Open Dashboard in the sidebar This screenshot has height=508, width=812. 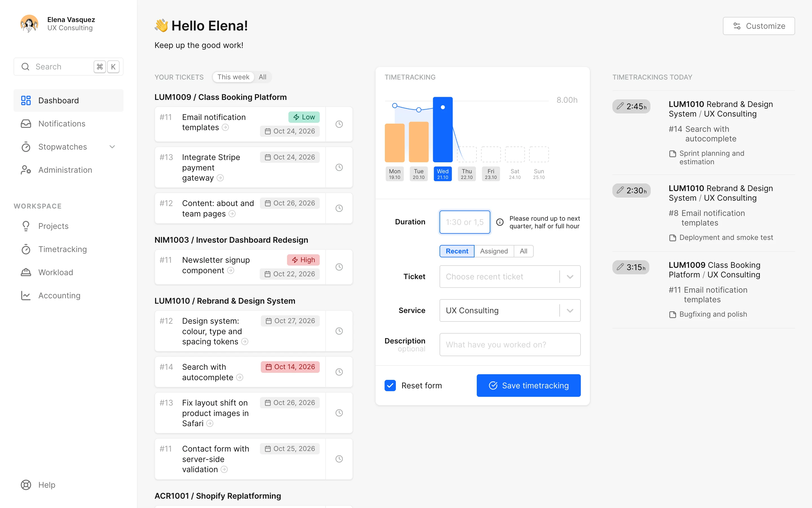(x=69, y=100)
